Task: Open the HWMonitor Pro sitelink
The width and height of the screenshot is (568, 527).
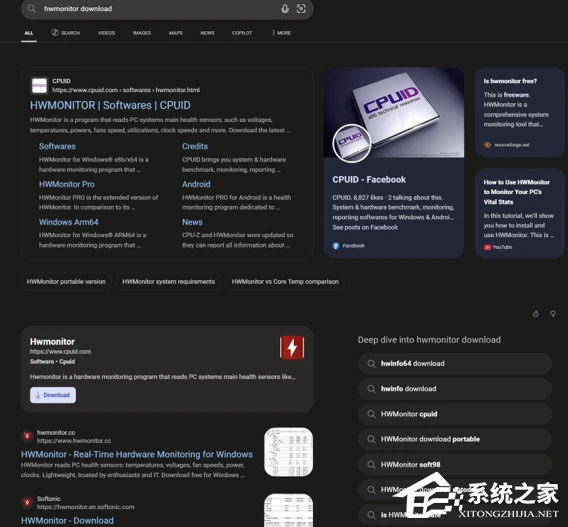Action: pyautogui.click(x=67, y=184)
